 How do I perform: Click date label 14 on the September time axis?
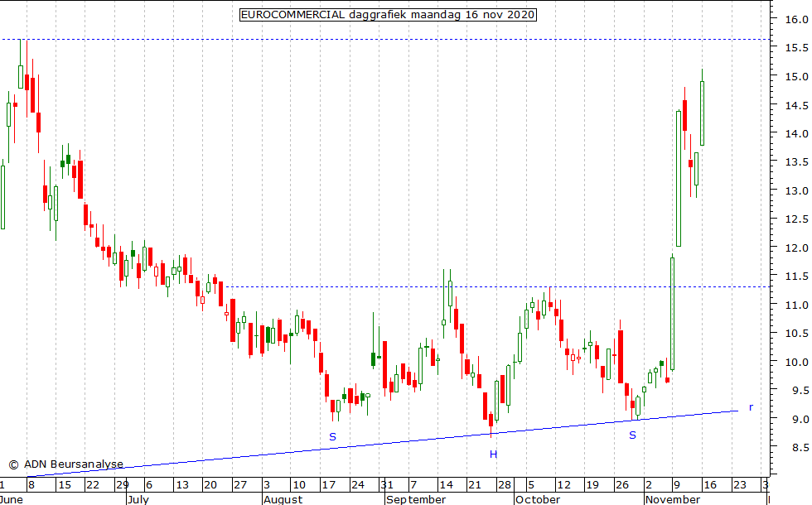point(446,485)
